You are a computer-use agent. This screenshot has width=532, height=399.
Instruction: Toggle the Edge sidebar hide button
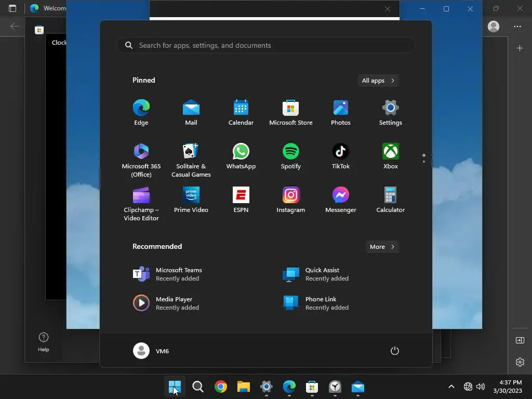pyautogui.click(x=520, y=340)
